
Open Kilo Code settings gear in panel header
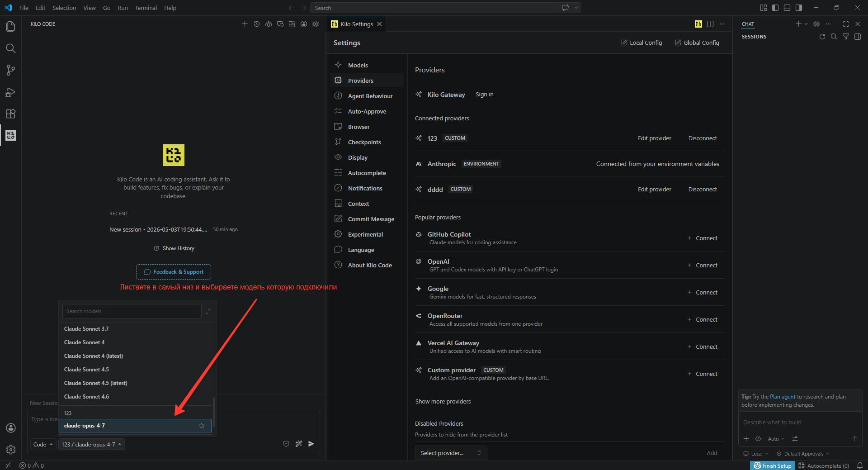pos(316,24)
